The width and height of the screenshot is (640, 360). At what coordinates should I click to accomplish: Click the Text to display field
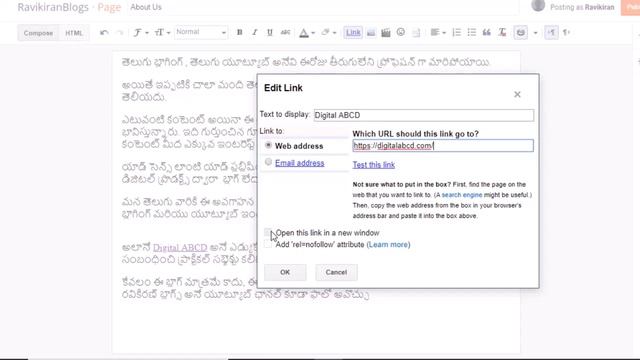click(x=424, y=115)
